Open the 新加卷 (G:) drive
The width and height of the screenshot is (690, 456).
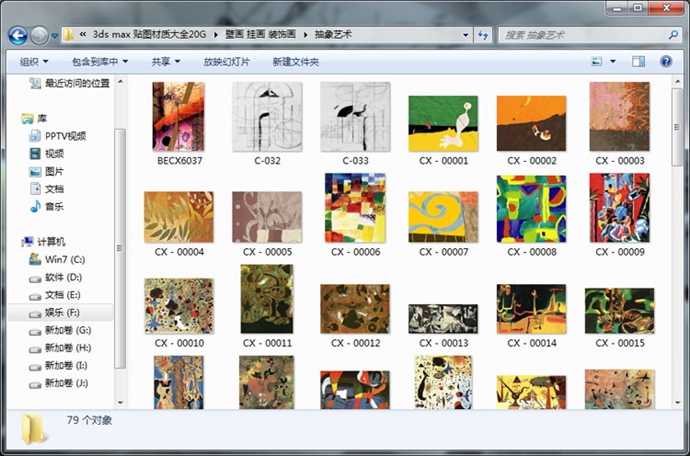coord(60,330)
